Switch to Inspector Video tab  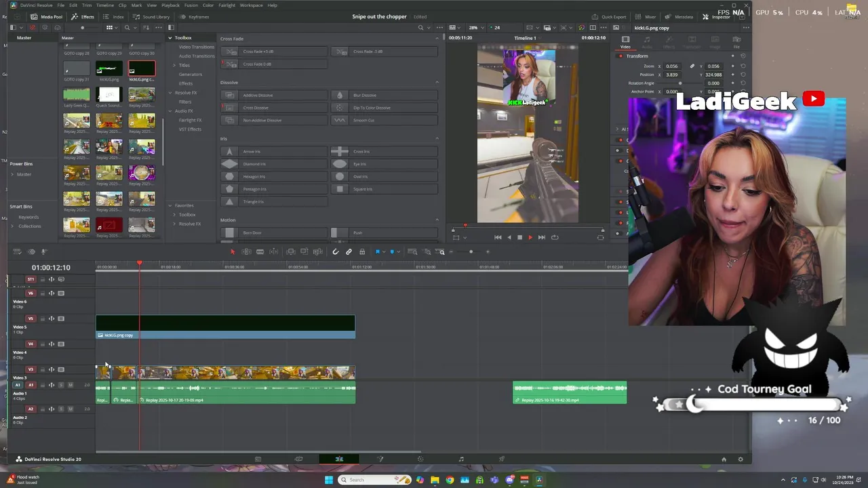tap(625, 42)
